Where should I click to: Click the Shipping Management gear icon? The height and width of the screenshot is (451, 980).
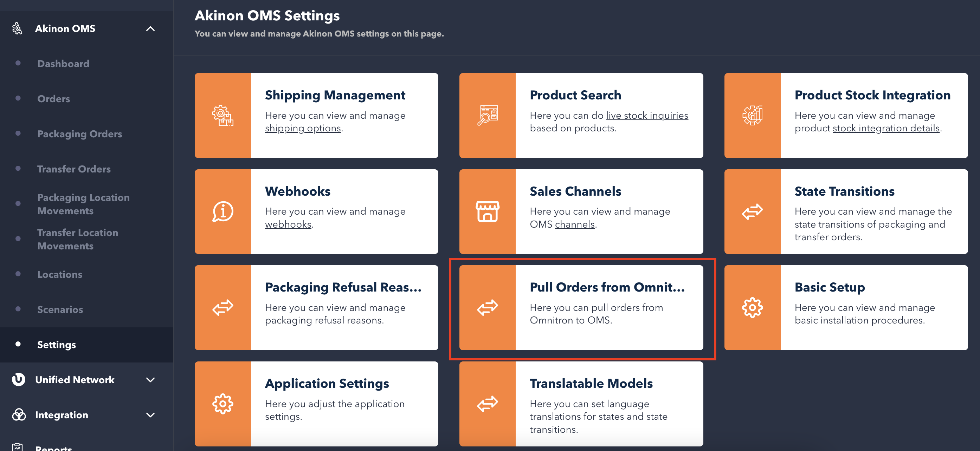click(223, 116)
